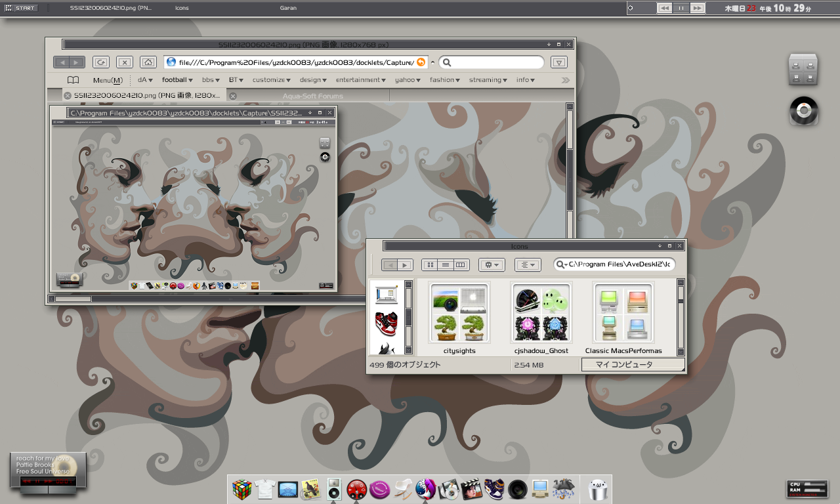Open the action menu dropdown in Icons window
Image resolution: width=840 pixels, height=504 pixels.
pos(492,265)
